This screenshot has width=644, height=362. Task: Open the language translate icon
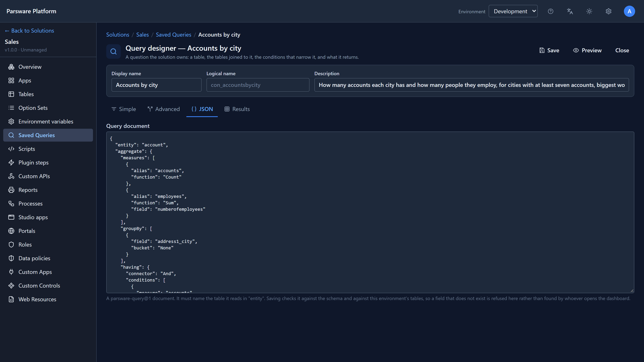pos(570,11)
